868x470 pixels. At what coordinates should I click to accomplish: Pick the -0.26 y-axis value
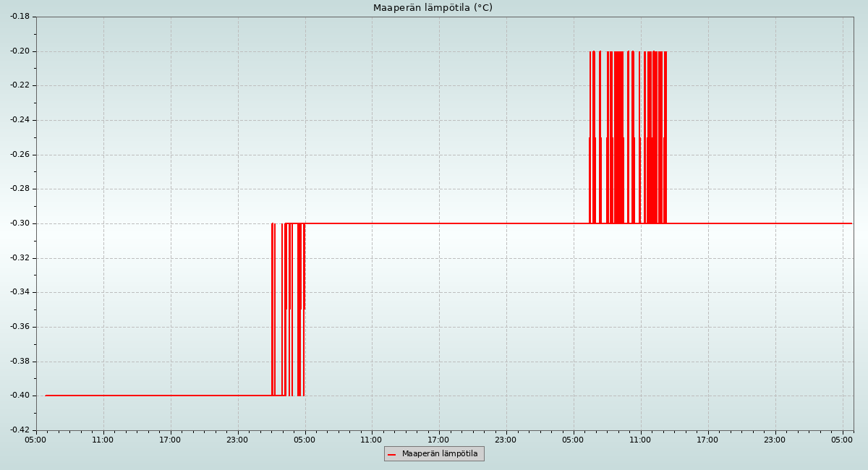click(x=20, y=155)
